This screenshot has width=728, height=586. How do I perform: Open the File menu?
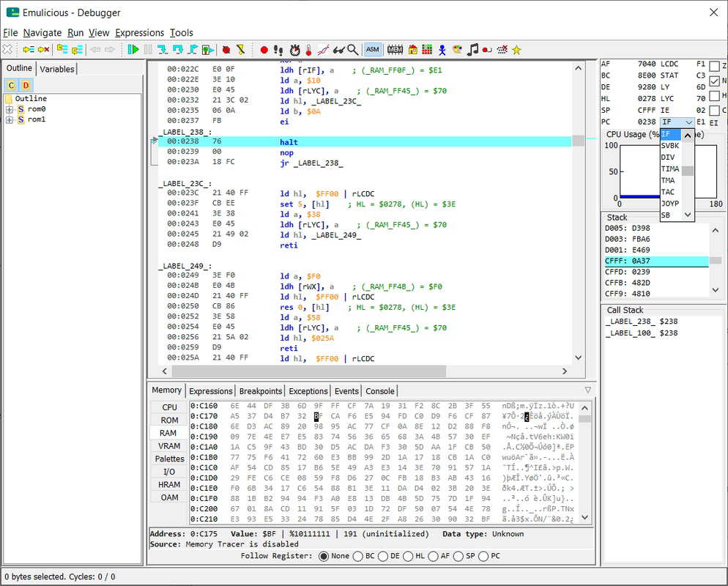click(x=10, y=32)
